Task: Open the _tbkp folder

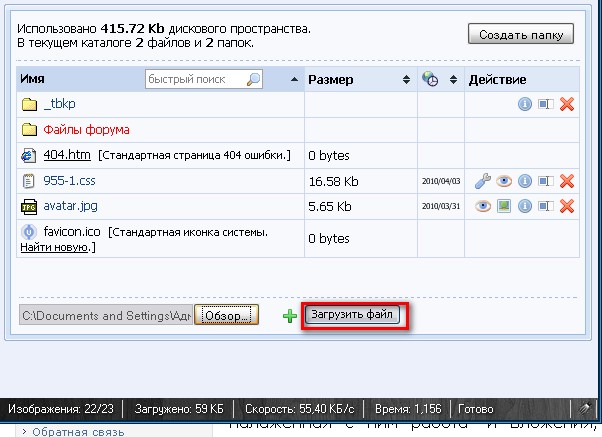Action: tap(60, 104)
